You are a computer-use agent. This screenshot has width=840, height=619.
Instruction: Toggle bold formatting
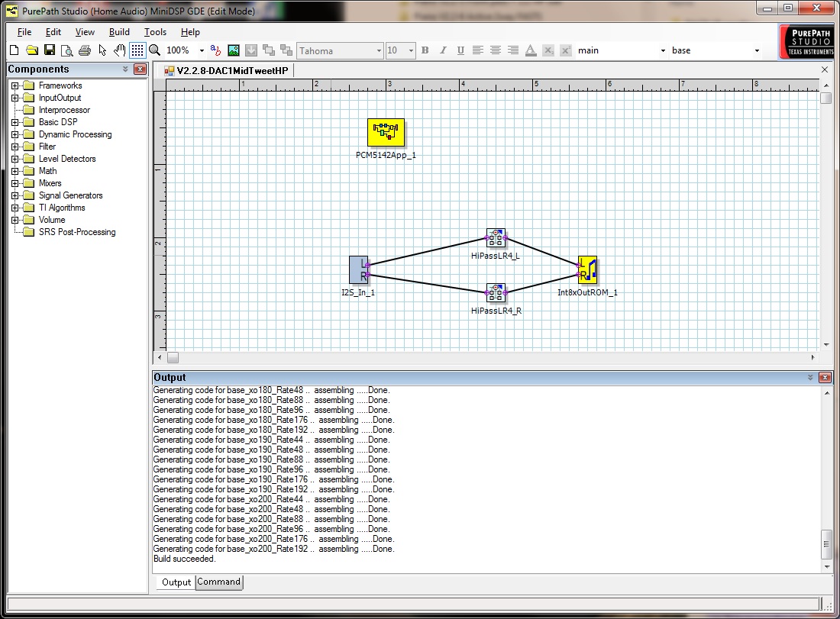[x=425, y=50]
